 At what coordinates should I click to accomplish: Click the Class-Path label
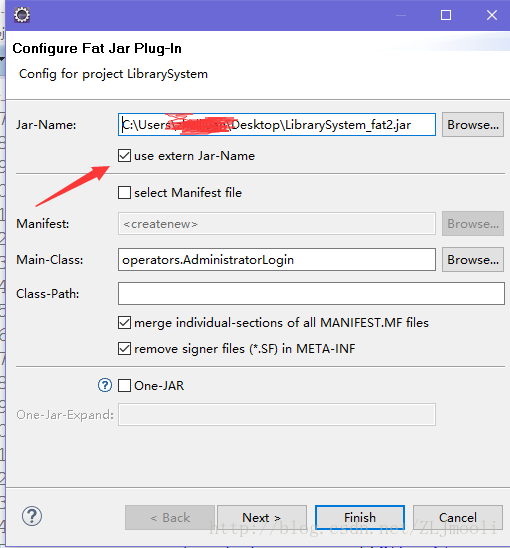coord(48,294)
